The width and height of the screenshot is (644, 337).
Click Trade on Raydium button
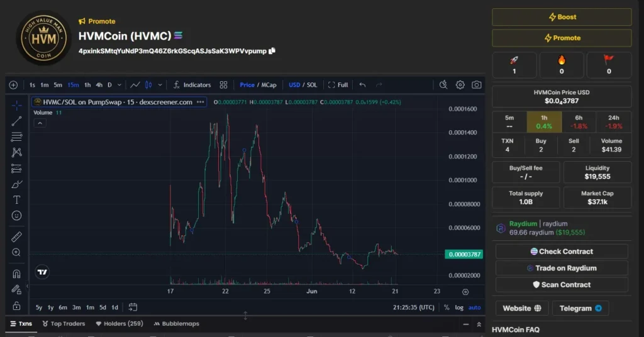562,268
